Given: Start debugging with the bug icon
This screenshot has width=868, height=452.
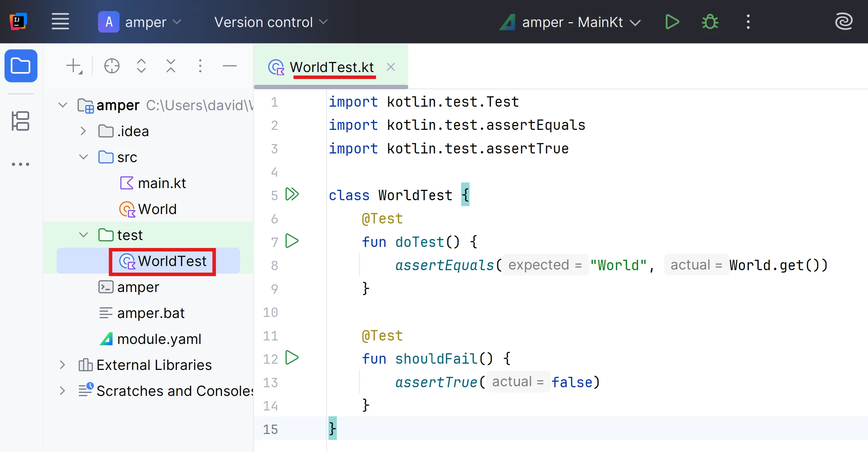Looking at the screenshot, I should [710, 22].
